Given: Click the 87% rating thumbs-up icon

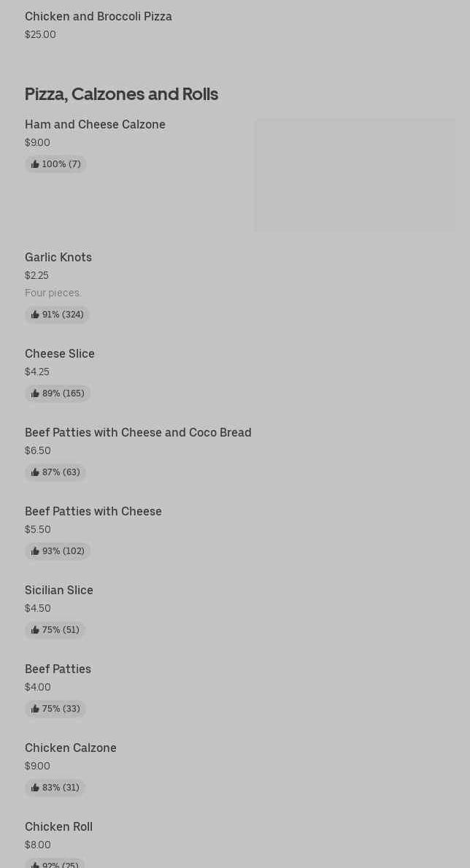Looking at the screenshot, I should 35,472.
